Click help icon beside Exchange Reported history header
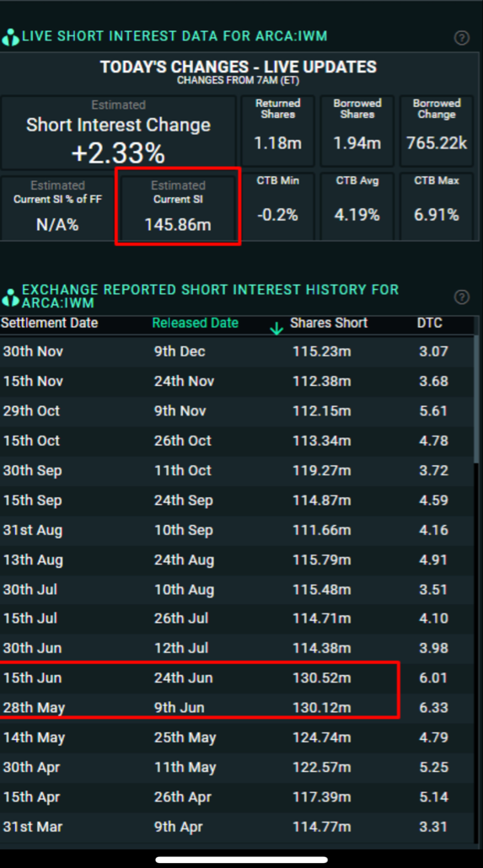Image resolution: width=483 pixels, height=868 pixels. tap(461, 297)
